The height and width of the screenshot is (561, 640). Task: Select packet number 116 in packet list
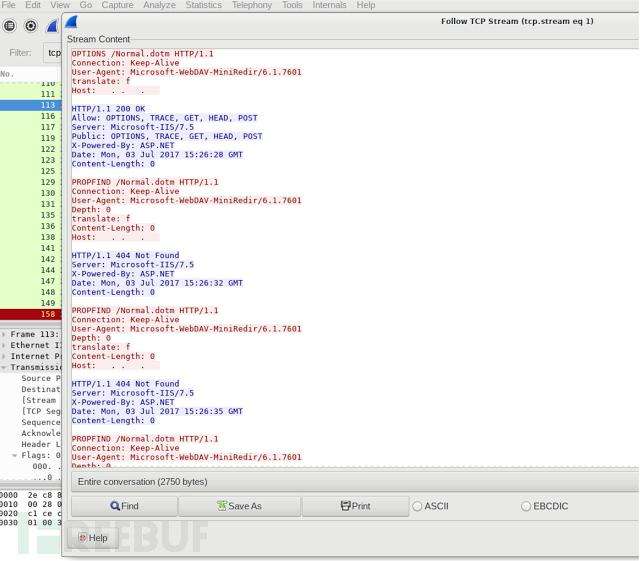[x=31, y=116]
